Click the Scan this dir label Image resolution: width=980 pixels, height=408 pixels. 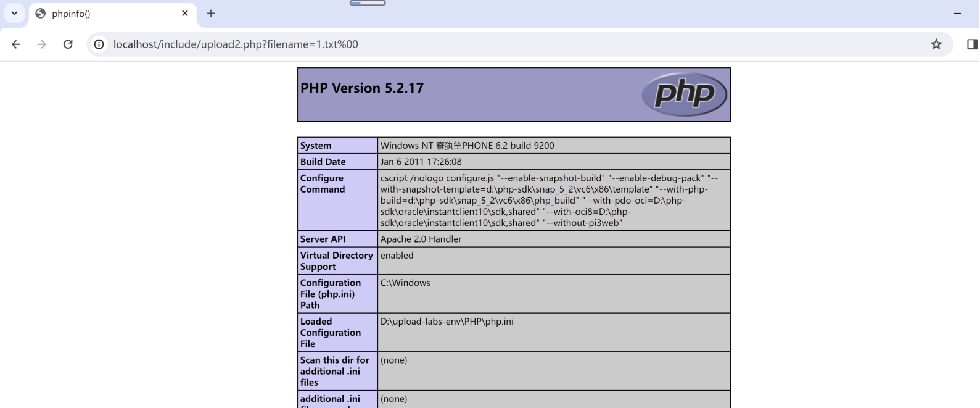pyautogui.click(x=335, y=371)
